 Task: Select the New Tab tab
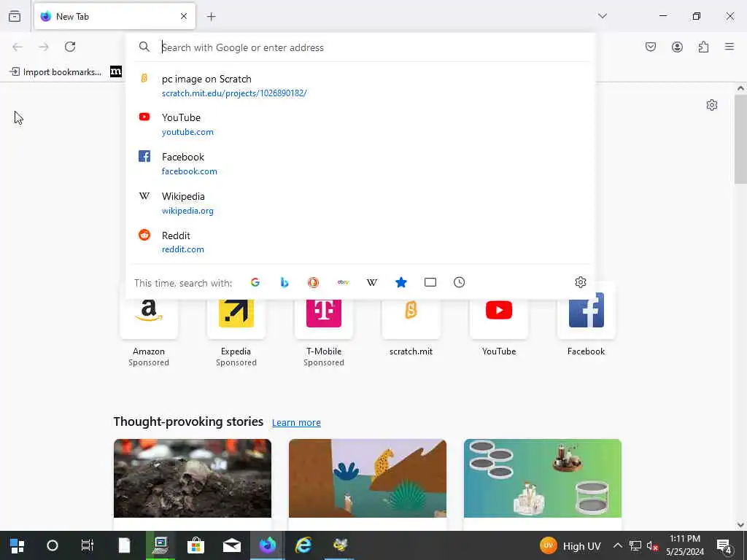pos(115,17)
